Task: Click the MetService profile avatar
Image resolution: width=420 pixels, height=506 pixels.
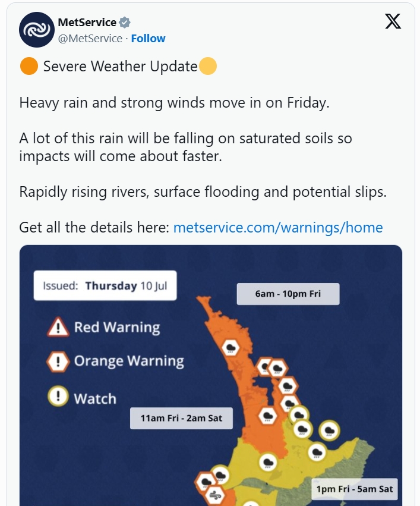Action: tap(36, 30)
